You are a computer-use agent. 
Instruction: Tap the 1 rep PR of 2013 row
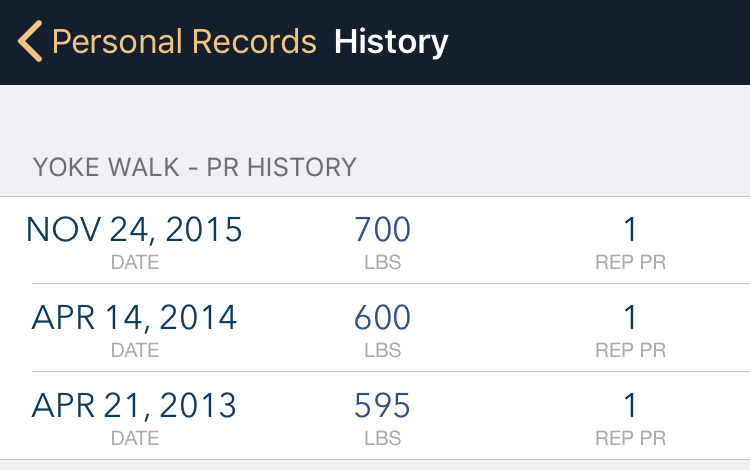[630, 405]
